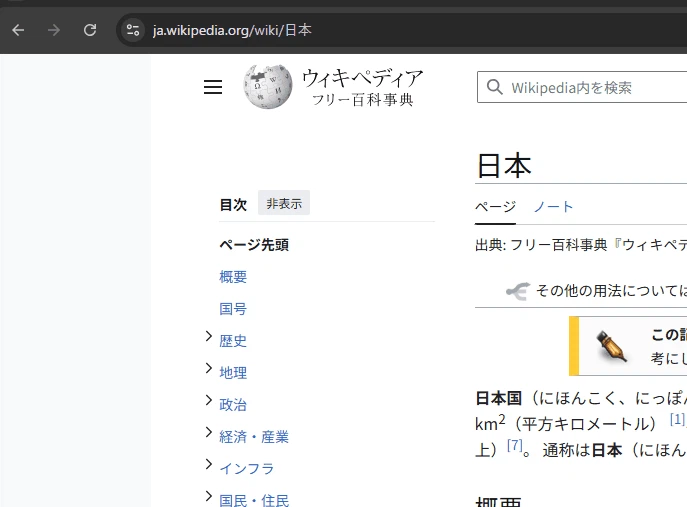687x507 pixels.
Task: Go to 歴史 section link
Action: coord(233,341)
